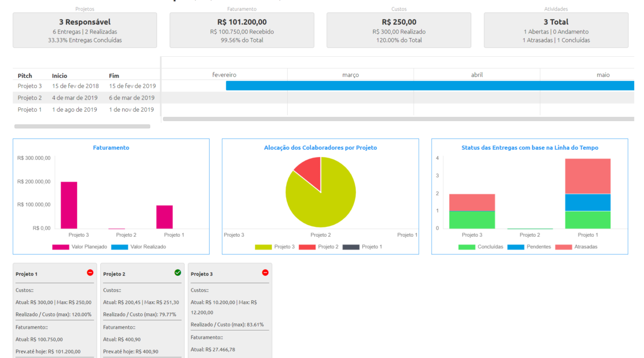Viewport: 644px width, 358px height.
Task: Click the horizontal scrollbar under the project table
Action: (x=82, y=127)
